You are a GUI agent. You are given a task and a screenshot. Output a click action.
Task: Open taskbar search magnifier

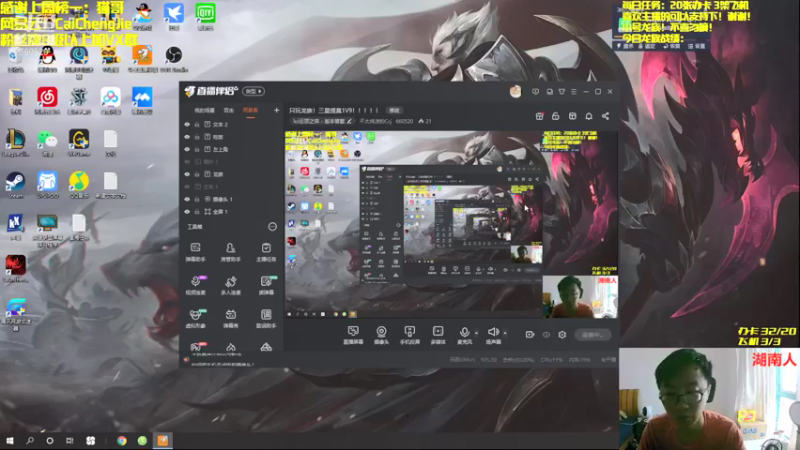coord(30,440)
